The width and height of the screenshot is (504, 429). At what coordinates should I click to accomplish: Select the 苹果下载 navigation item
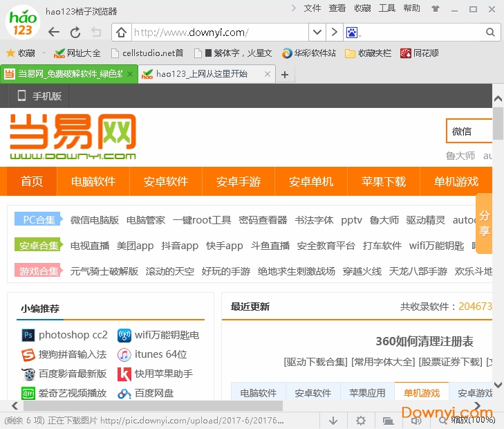coord(384,181)
